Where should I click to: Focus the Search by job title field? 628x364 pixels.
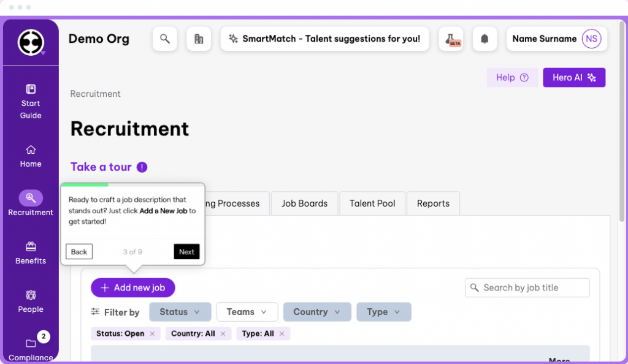tap(527, 287)
